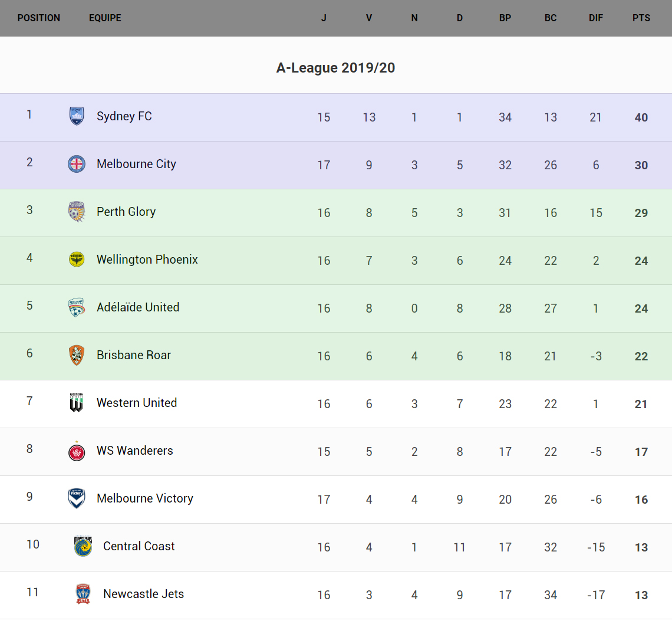Image resolution: width=672 pixels, height=624 pixels.
Task: Click the A-League 2019/20 title
Action: point(335,68)
